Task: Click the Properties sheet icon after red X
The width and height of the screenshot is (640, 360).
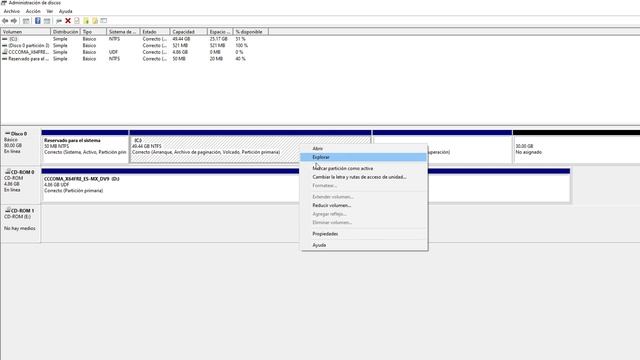Action: (x=77, y=20)
